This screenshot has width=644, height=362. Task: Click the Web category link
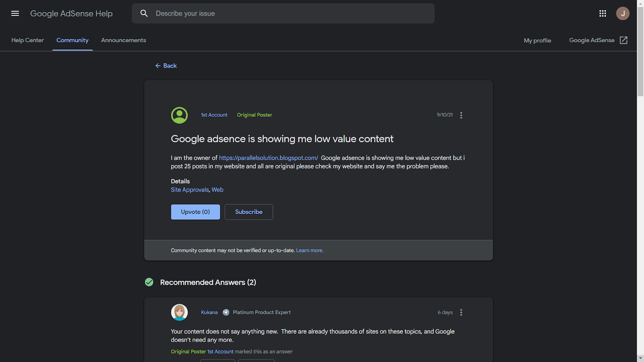pyautogui.click(x=217, y=190)
